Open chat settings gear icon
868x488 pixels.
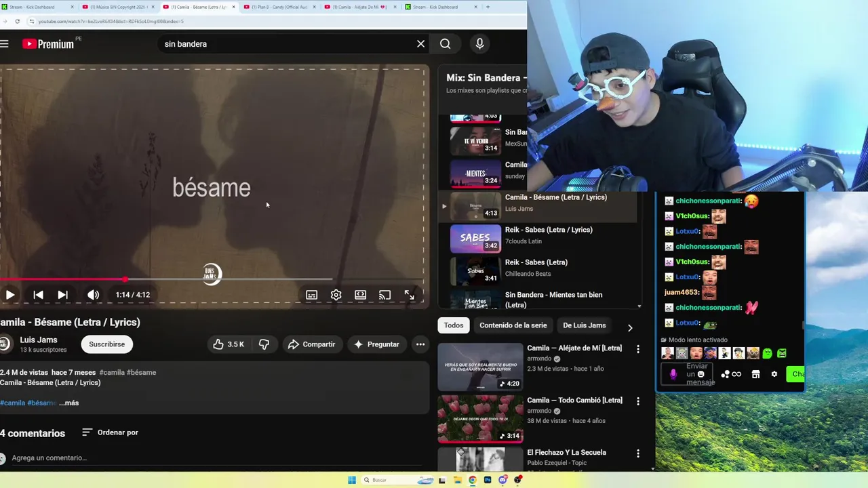coord(774,374)
